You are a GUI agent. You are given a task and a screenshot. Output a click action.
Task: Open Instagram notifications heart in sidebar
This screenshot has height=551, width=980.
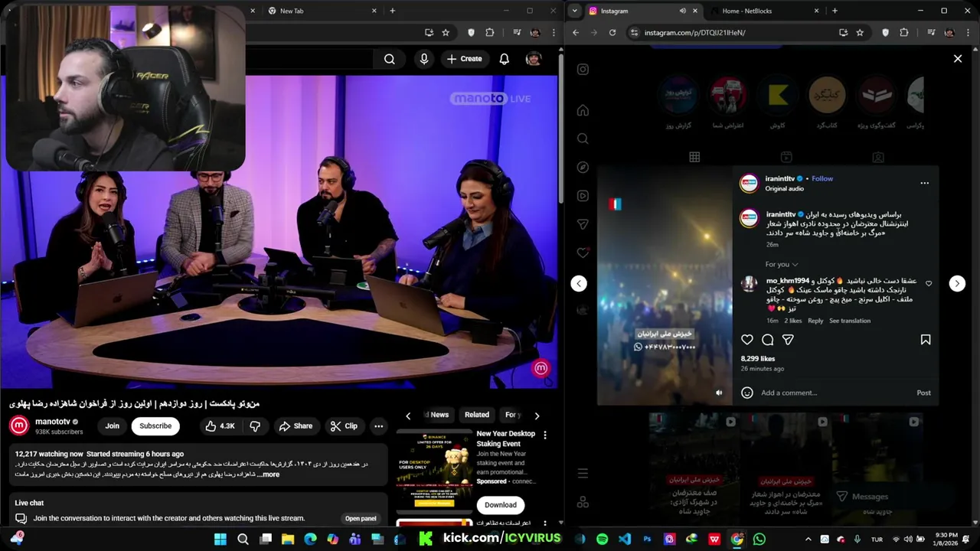[583, 253]
